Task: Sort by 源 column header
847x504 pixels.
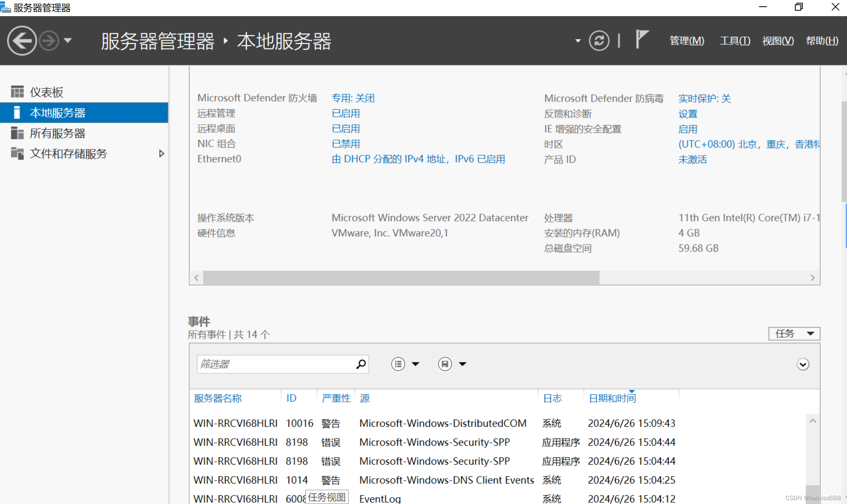Action: pos(365,398)
